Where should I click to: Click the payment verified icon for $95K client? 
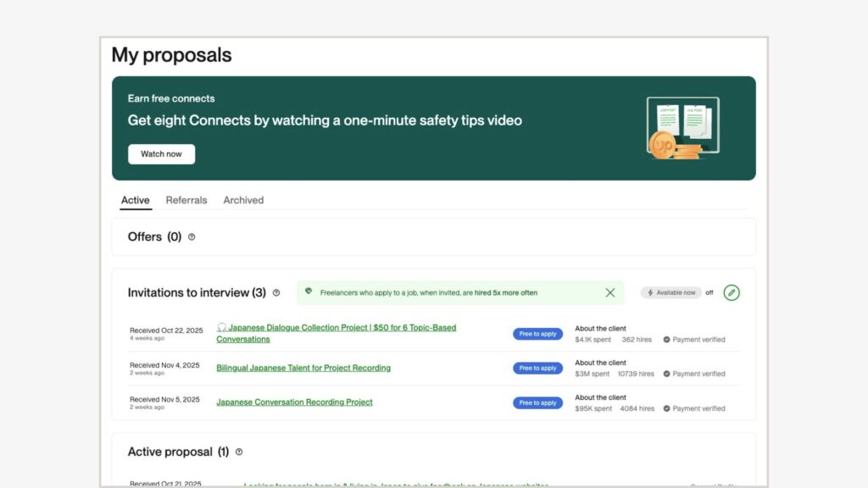tap(666, 408)
